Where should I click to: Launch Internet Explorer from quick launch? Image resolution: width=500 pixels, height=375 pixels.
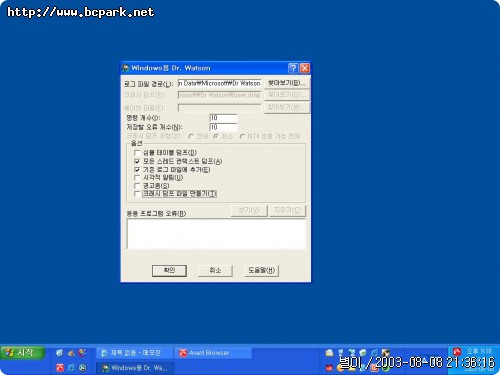(71, 368)
